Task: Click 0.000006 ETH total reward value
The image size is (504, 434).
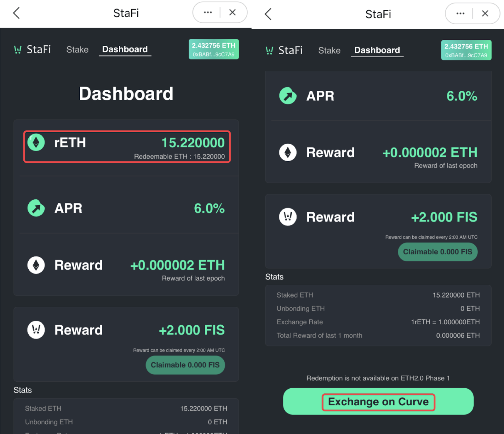Action: click(x=458, y=335)
